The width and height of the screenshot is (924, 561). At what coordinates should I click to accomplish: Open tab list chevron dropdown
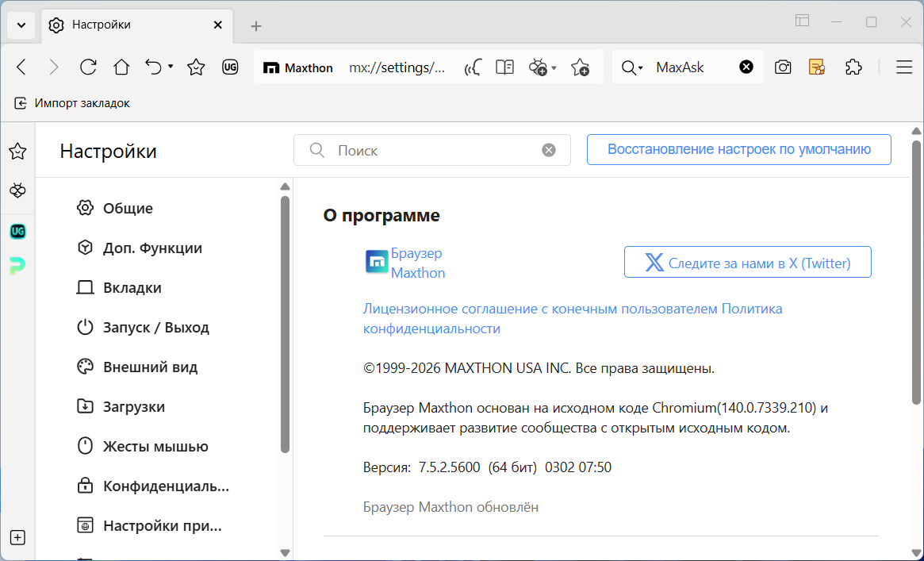(x=21, y=25)
